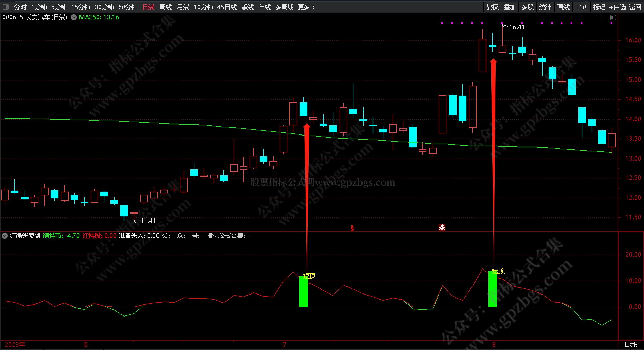The width and height of the screenshot is (644, 350).
Task: Switch to 周线 weekly chart
Action: point(166,7)
